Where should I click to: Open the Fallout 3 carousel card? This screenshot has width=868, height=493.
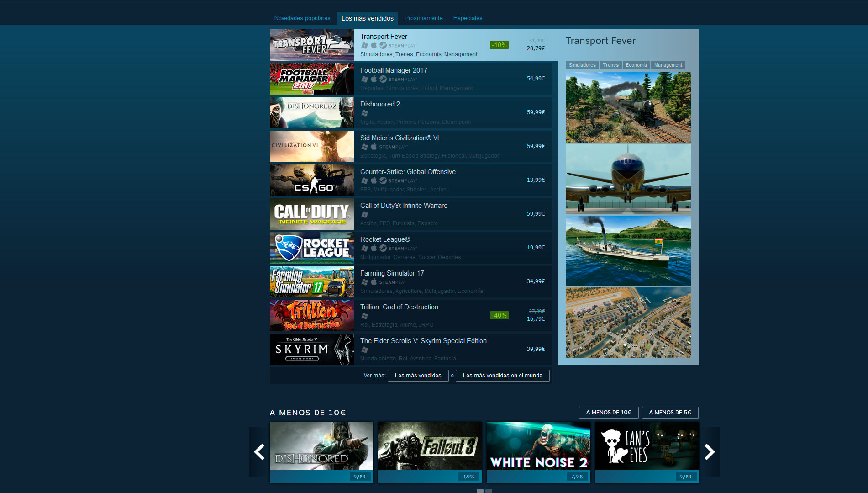[x=430, y=452]
